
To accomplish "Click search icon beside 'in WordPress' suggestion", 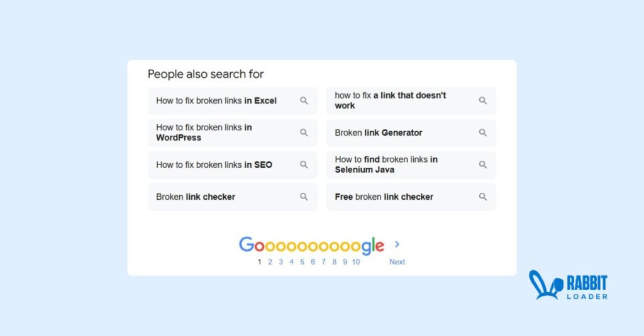I will click(304, 133).
